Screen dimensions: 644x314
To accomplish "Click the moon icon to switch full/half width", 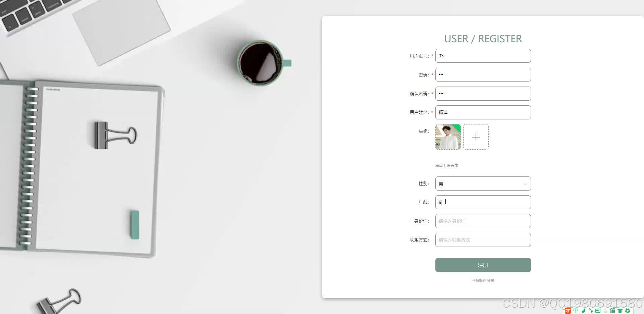I will coord(583,310).
